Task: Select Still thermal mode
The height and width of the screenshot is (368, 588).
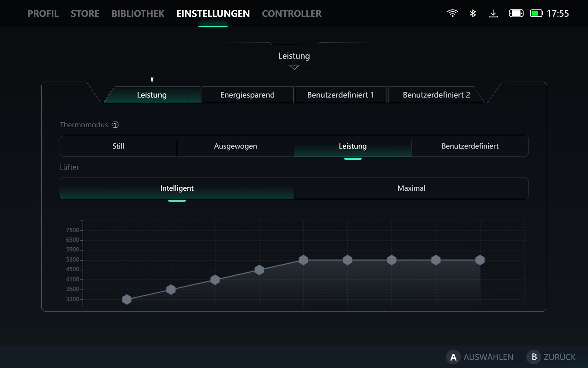Action: (x=118, y=146)
